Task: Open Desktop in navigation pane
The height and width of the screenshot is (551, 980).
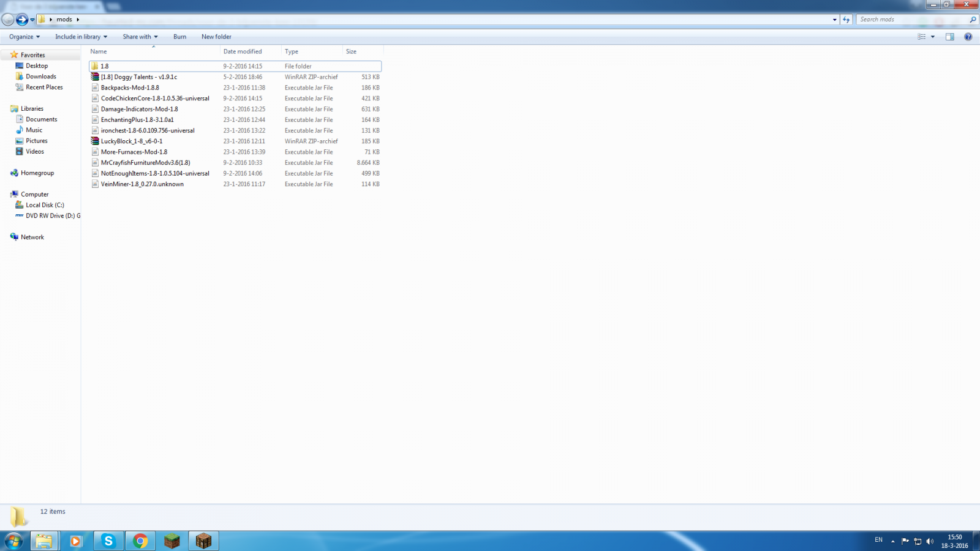Action: [x=37, y=66]
